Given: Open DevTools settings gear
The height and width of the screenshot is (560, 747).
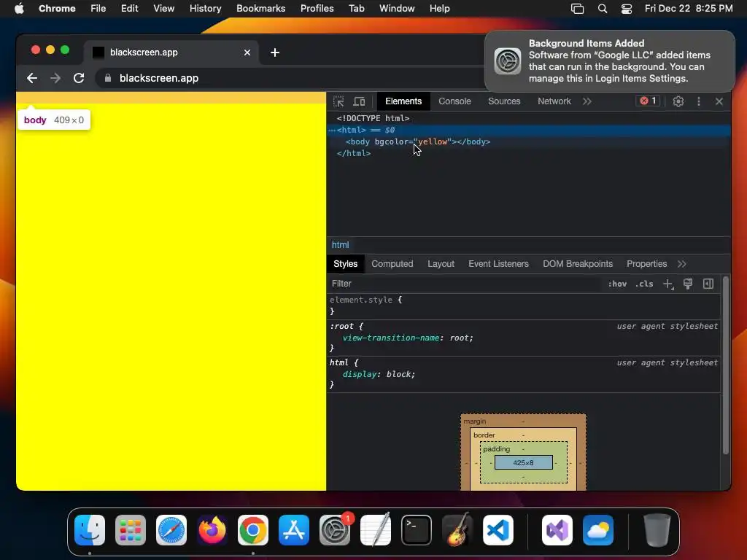Looking at the screenshot, I should [678, 101].
